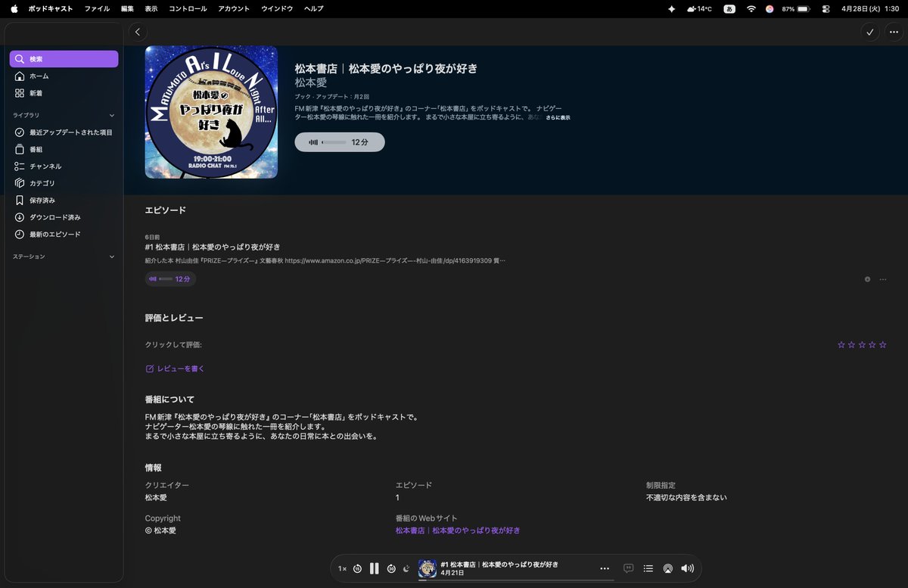Expand the ステーション section
This screenshot has width=908, height=588.
pyautogui.click(x=111, y=257)
